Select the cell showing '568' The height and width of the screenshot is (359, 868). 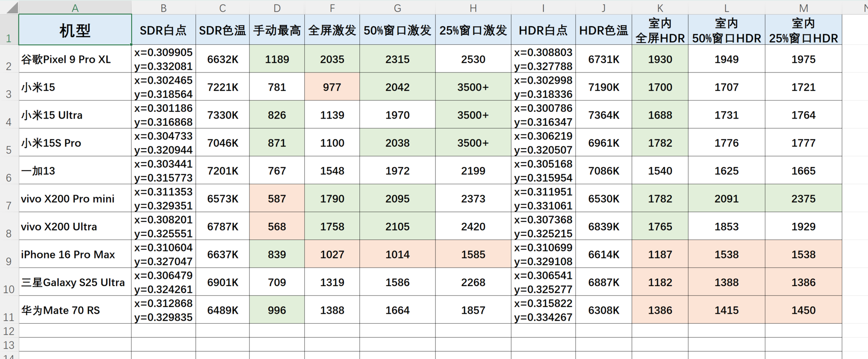pyautogui.click(x=277, y=226)
